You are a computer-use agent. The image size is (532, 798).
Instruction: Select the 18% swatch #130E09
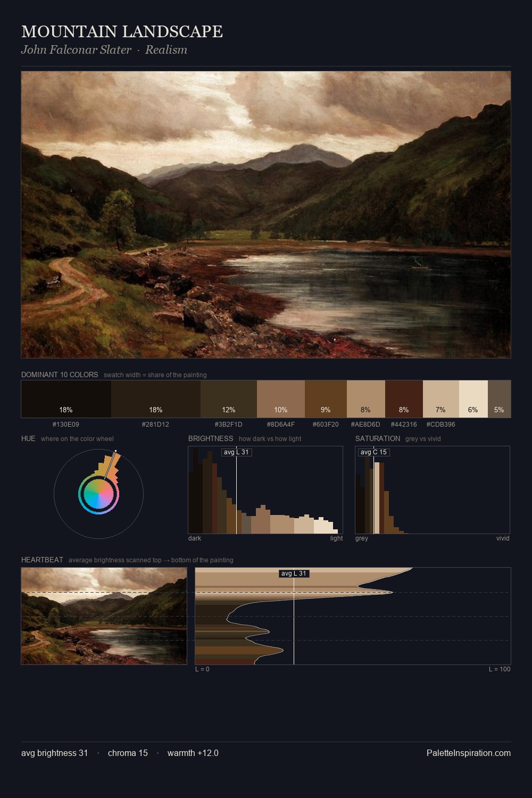[66, 399]
